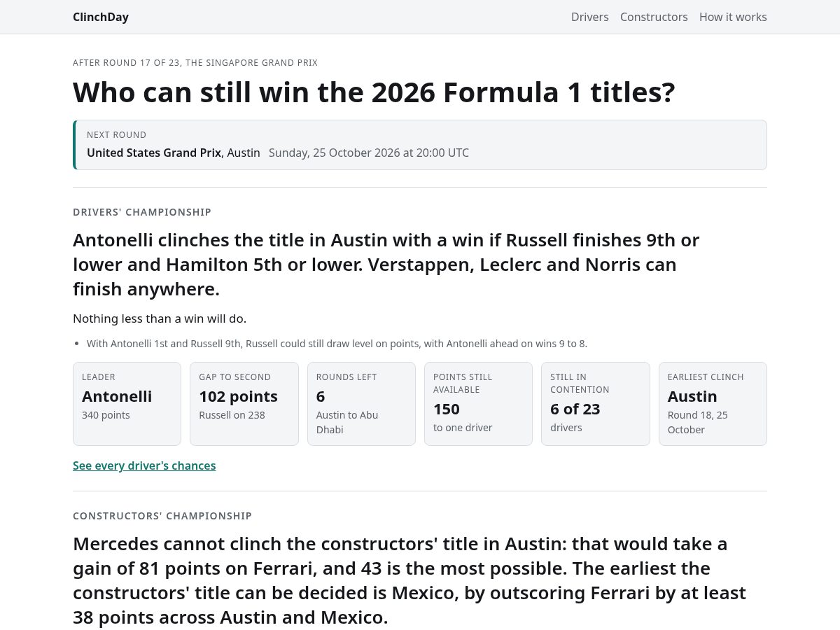Click the main 2026 Formula 1 titles heading
Screen dimensions: 840x630
click(374, 92)
